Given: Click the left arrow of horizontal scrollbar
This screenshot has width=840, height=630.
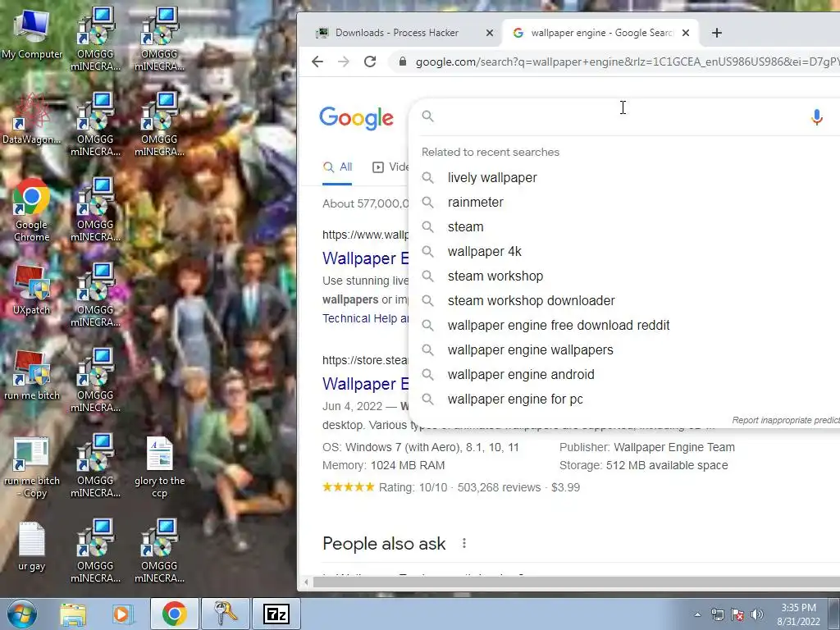Looking at the screenshot, I should tap(306, 582).
